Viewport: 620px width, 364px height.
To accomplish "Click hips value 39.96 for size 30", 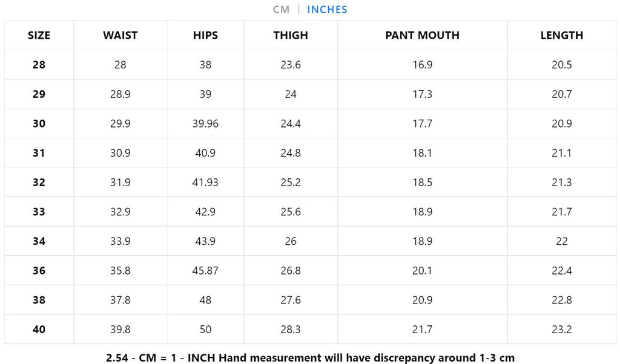I will click(205, 124).
